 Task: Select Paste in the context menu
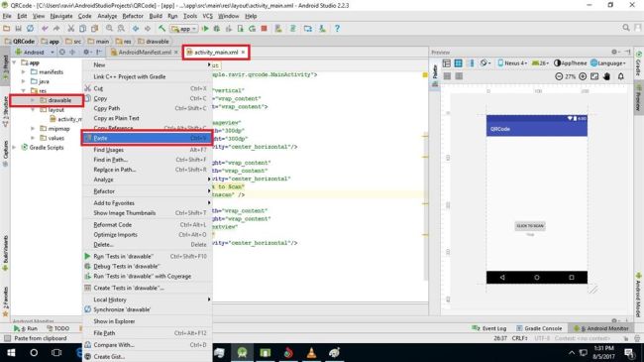coord(148,138)
